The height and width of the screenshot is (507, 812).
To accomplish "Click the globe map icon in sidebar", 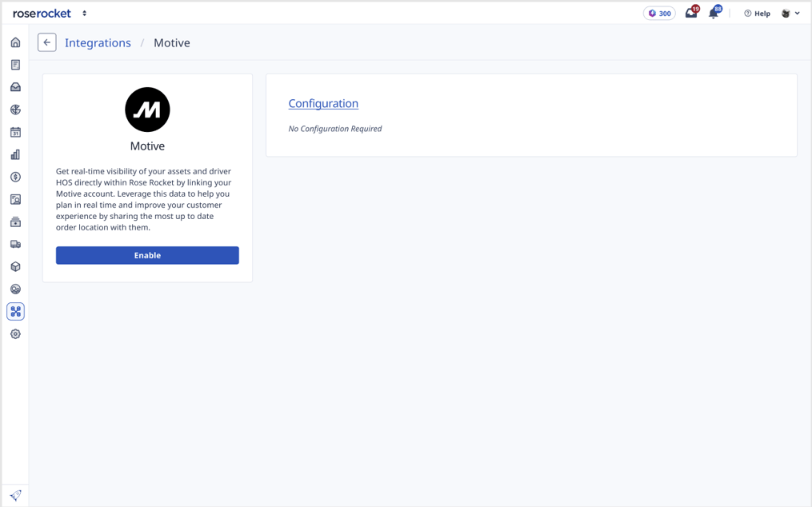I will coord(15,110).
